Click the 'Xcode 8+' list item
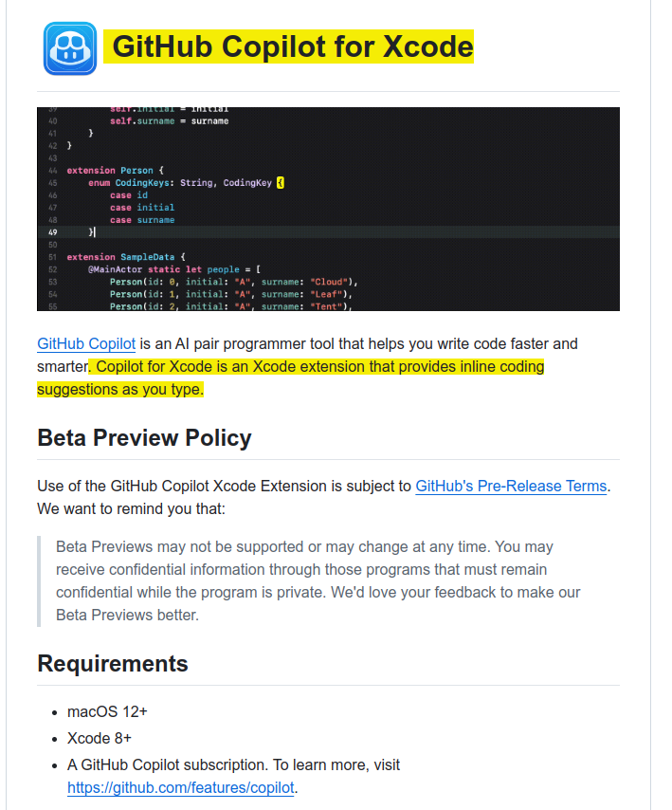672x810 pixels. (100, 738)
